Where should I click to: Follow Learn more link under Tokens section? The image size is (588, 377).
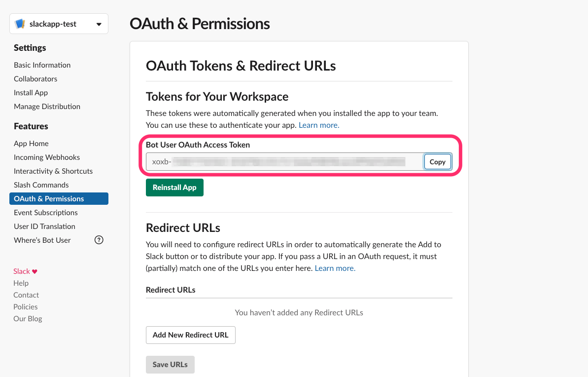tap(319, 125)
